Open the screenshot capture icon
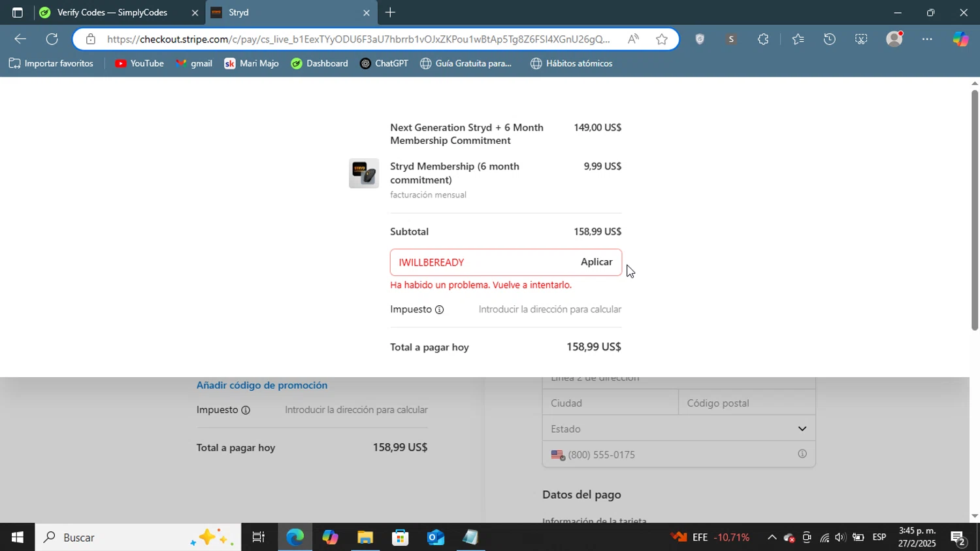This screenshot has height=551, width=980. (861, 39)
